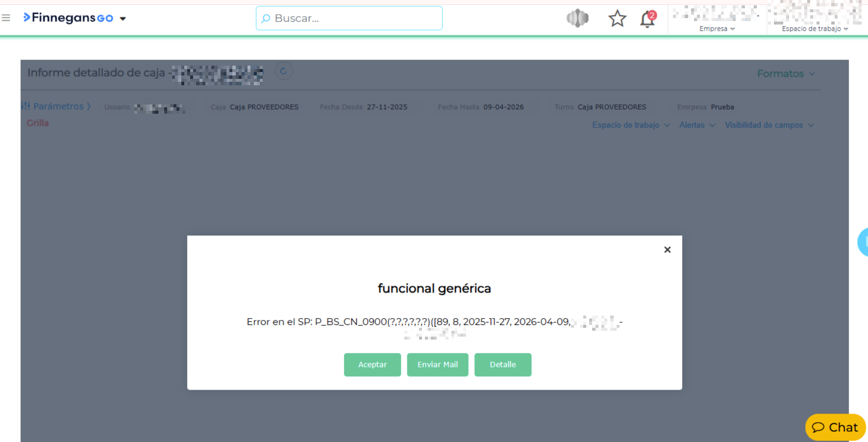Focus the Buscar search field

coord(349,19)
